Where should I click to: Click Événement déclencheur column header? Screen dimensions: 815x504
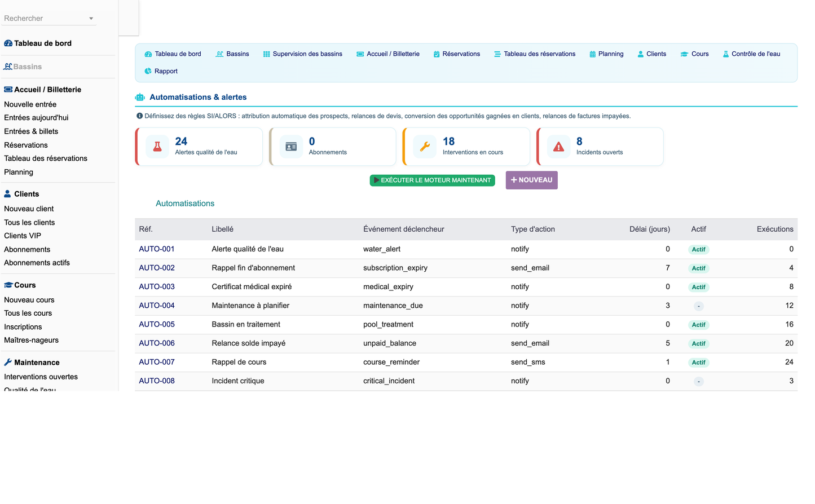point(404,229)
